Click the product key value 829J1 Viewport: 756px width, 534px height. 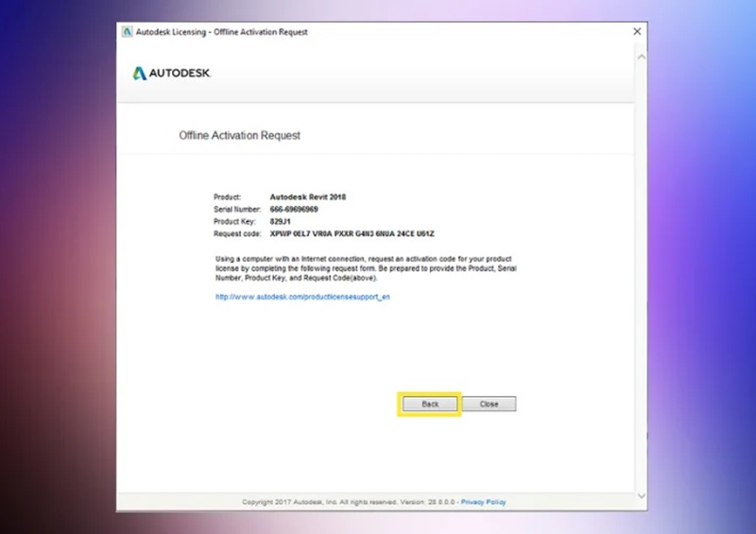[x=282, y=220]
